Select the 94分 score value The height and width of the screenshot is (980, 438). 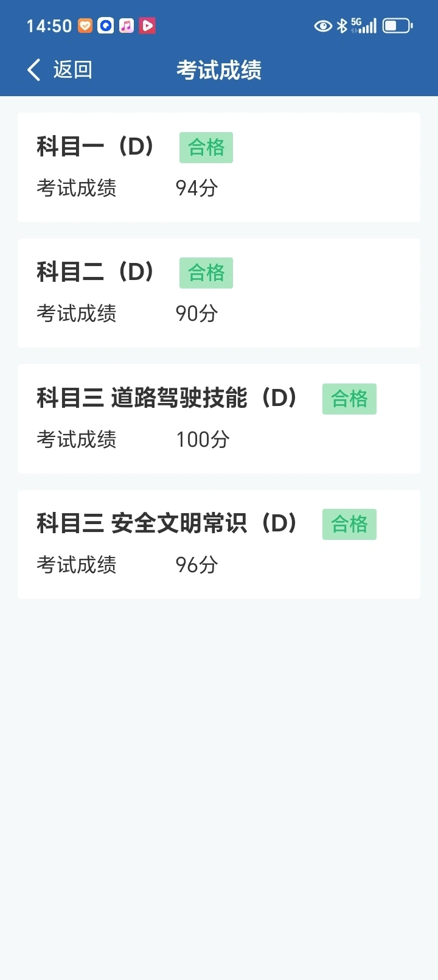196,188
